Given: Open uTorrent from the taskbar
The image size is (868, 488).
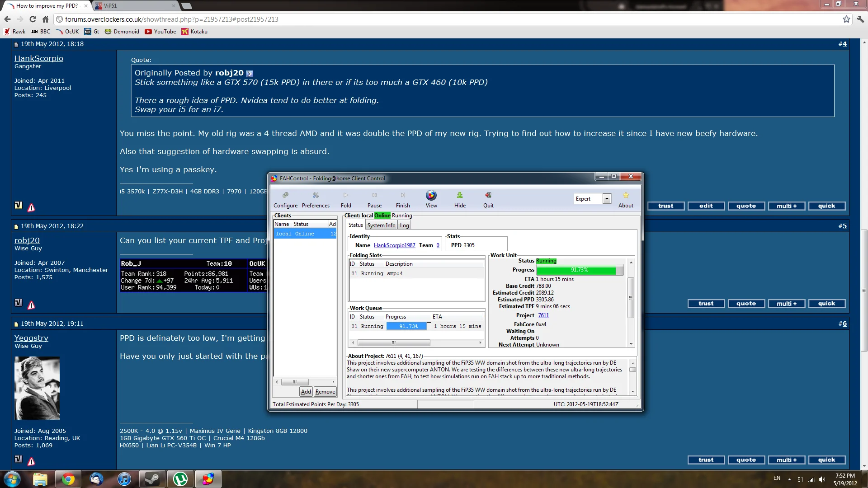Looking at the screenshot, I should pyautogui.click(x=180, y=479).
